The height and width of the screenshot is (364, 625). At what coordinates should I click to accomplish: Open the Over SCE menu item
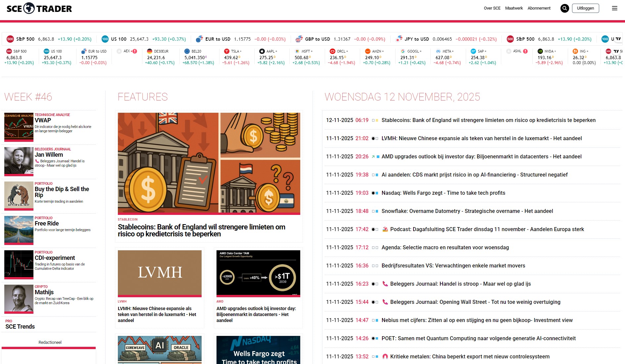click(492, 8)
